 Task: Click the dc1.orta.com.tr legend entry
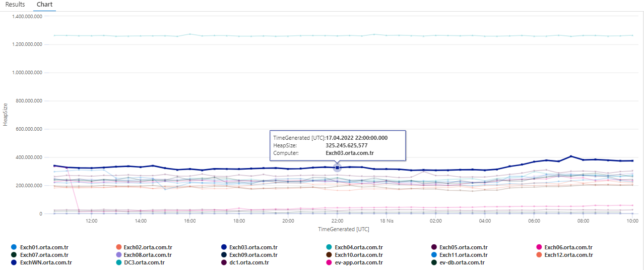pyautogui.click(x=245, y=262)
